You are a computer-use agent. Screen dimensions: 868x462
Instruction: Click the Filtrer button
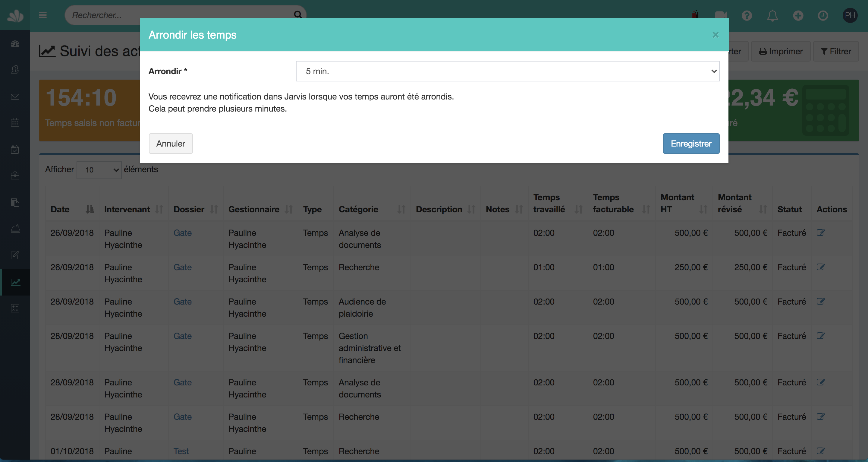836,51
